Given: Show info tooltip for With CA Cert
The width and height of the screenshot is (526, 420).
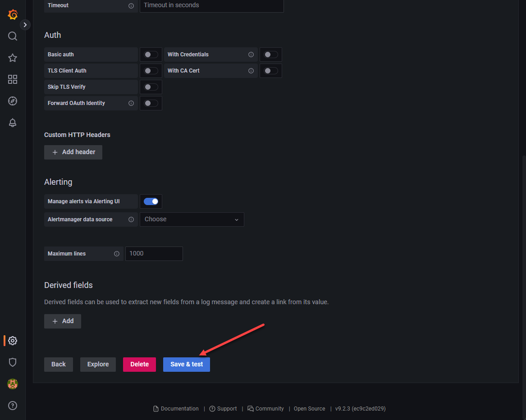Looking at the screenshot, I should pos(251,71).
